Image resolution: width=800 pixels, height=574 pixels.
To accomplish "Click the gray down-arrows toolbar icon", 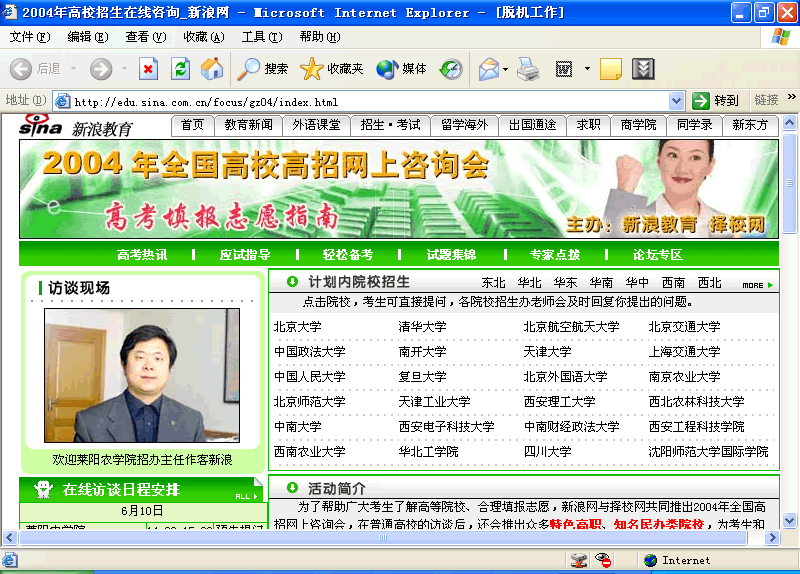I will point(643,69).
